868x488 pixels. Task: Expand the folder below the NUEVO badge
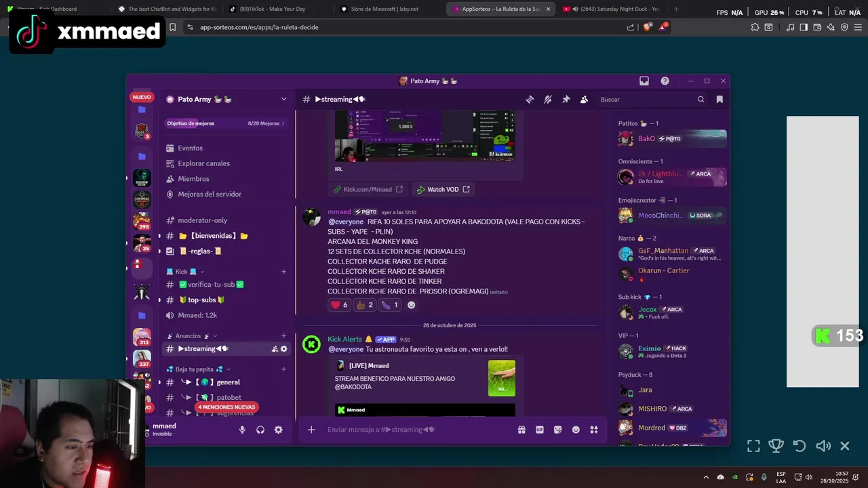[142, 110]
